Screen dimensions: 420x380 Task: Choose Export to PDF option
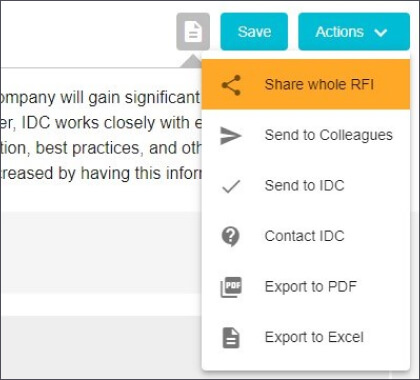[x=306, y=287]
